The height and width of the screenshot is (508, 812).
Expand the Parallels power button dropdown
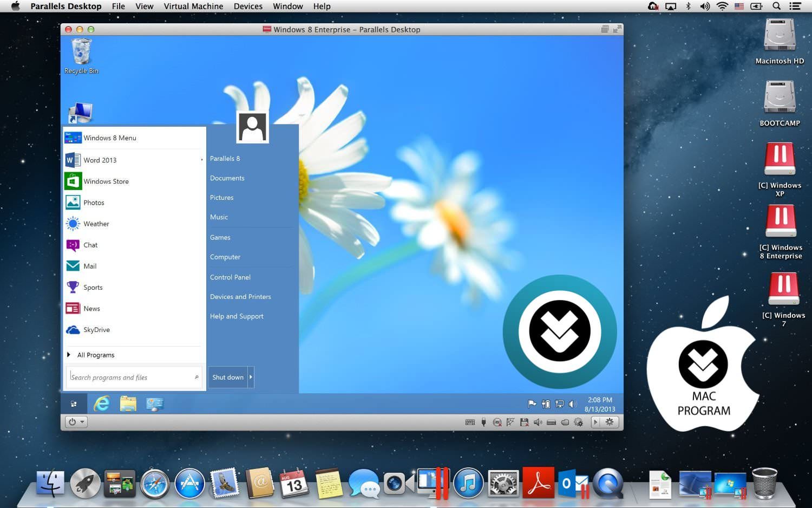(x=76, y=422)
